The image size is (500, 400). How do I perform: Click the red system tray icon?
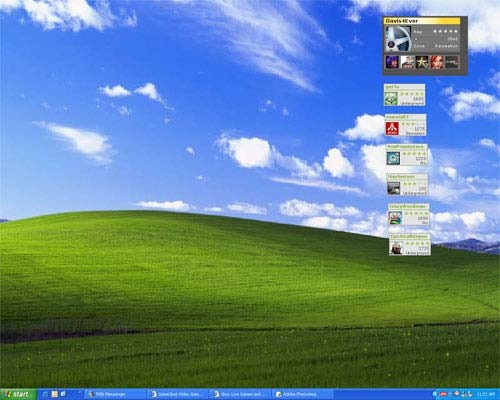(x=443, y=394)
